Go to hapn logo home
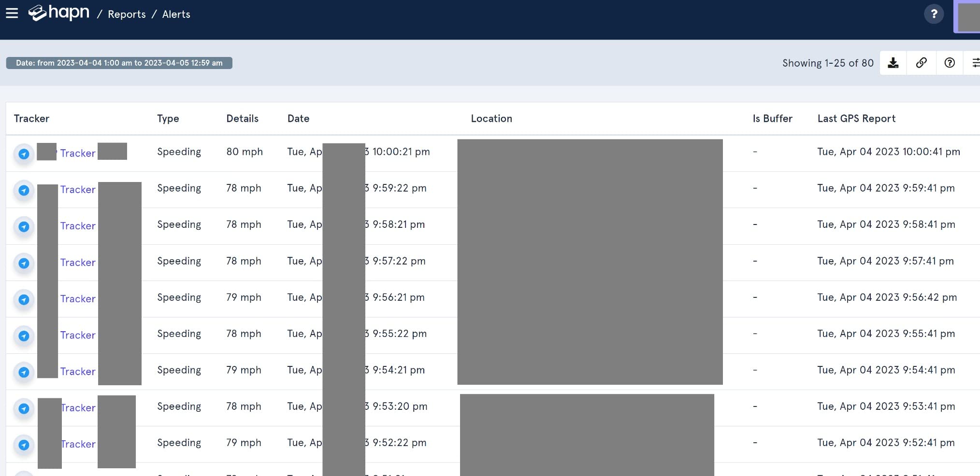This screenshot has height=476, width=980. coord(59,13)
